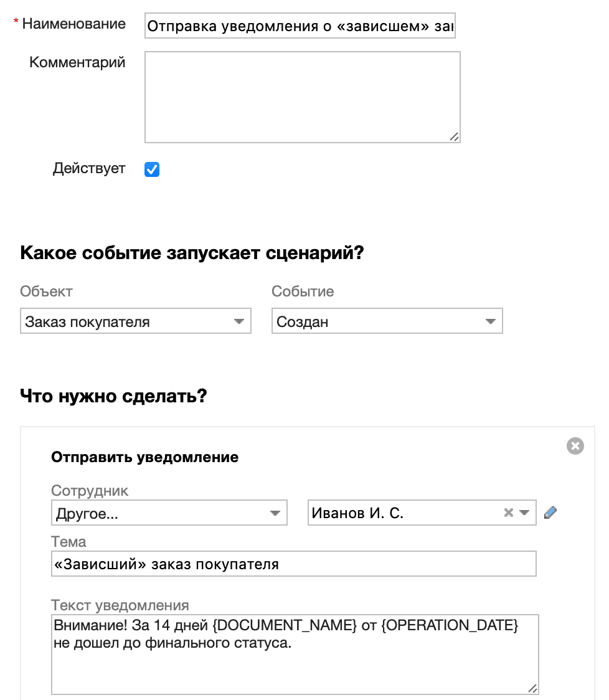The width and height of the screenshot is (609, 700).
Task: Open the Событие dropdown showing Создан
Action: (x=387, y=321)
